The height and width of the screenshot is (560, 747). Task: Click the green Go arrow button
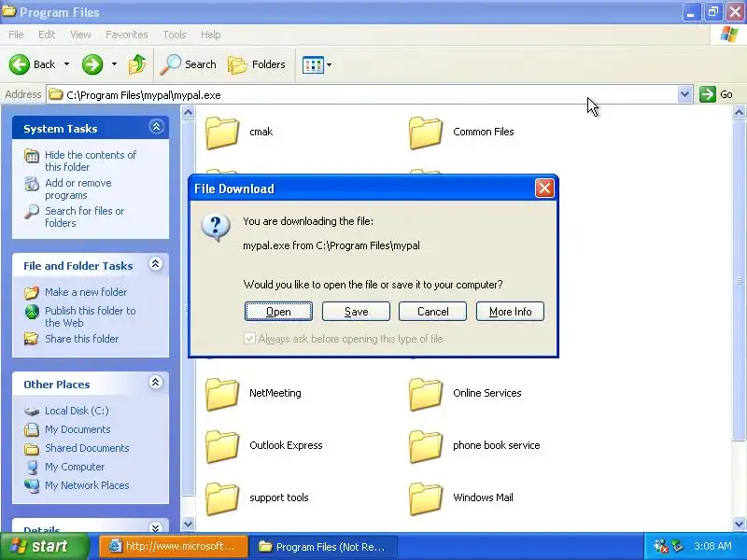(708, 94)
